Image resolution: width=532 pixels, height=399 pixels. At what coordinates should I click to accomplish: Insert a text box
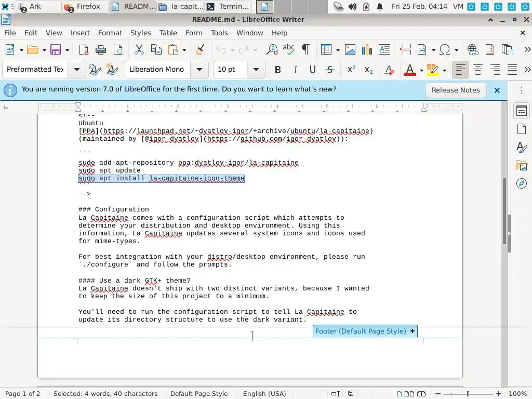click(384, 50)
